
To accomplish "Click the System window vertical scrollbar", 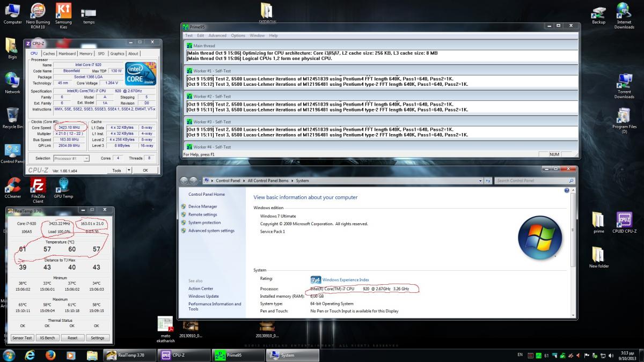I will pos(573,252).
